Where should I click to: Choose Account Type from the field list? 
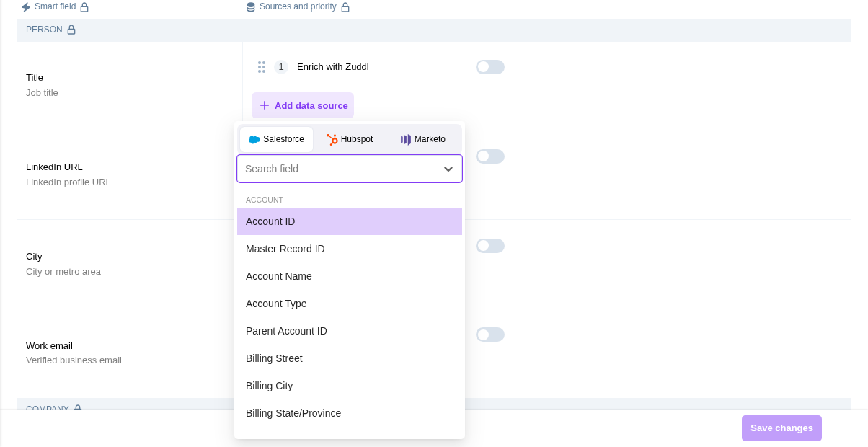[350, 304]
